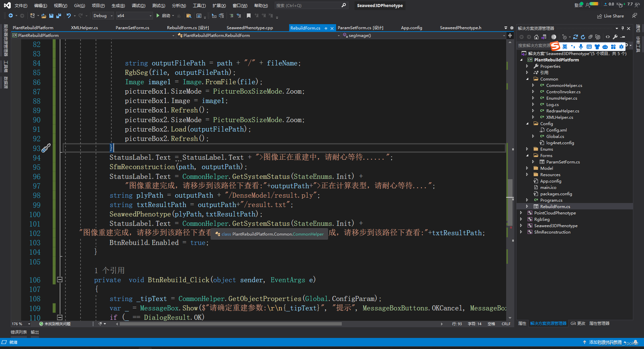Image resolution: width=644 pixels, height=349 pixels.
Task: Click the New Project toolbar icon
Action: tap(32, 16)
